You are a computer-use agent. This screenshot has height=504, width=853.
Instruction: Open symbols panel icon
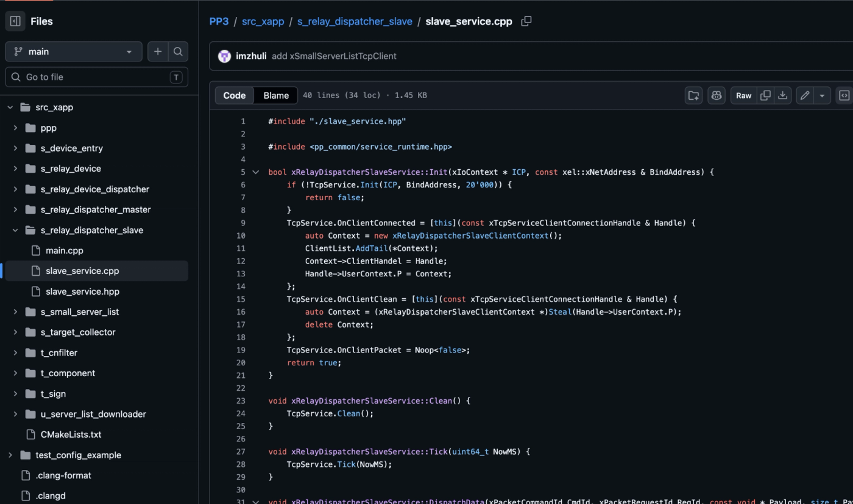844,96
